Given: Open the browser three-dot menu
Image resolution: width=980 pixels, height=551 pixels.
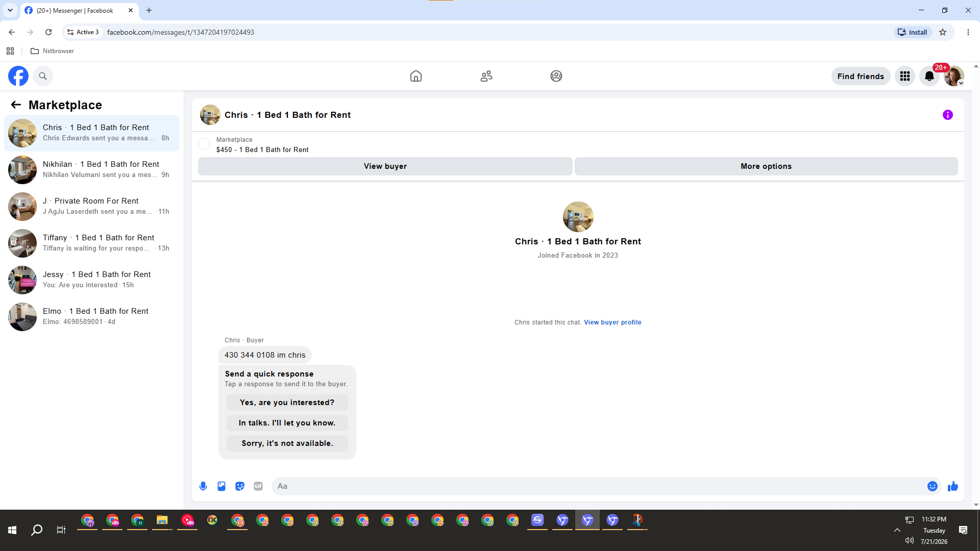Looking at the screenshot, I should pos(968,32).
